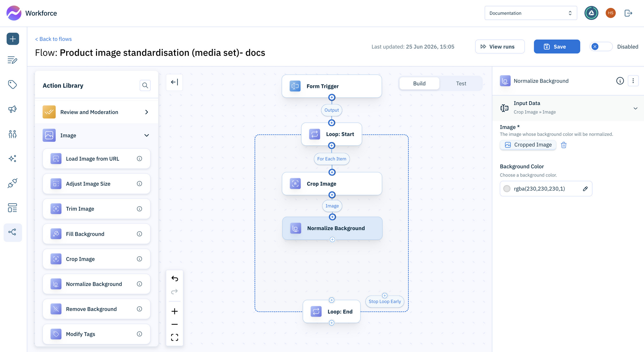Image resolution: width=644 pixels, height=352 pixels.
Task: Click the rgba(230,230,230,1) color field
Action: [x=546, y=189]
